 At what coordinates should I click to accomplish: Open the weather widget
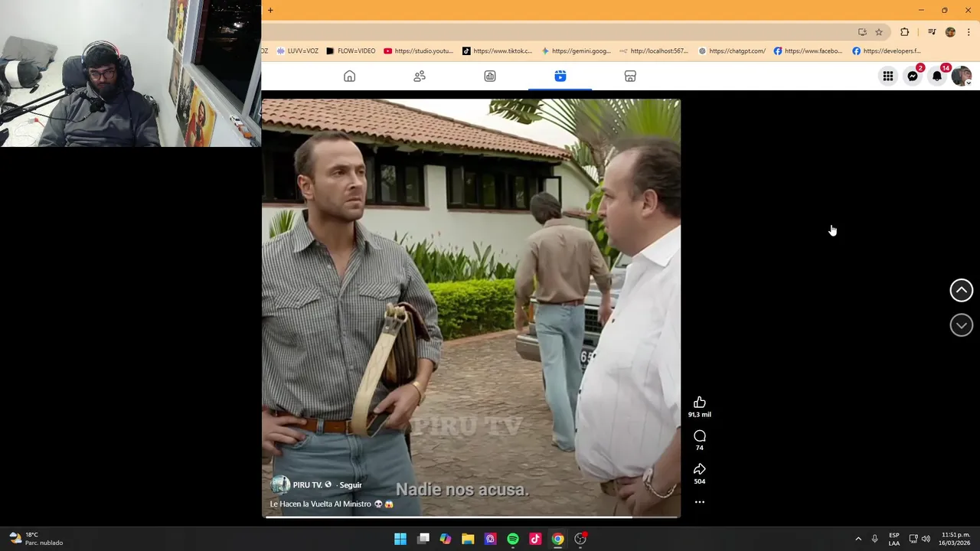point(36,539)
